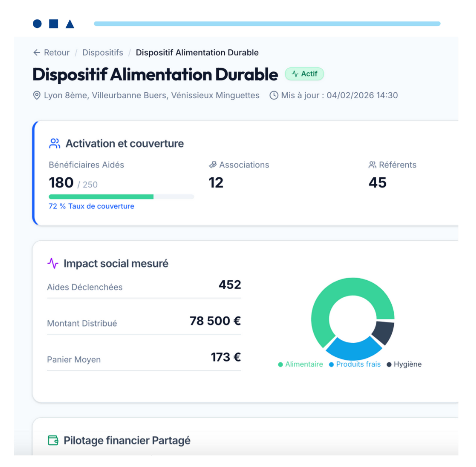Click the green Actif status badge
Viewport: 476px width, 467px height.
point(304,74)
